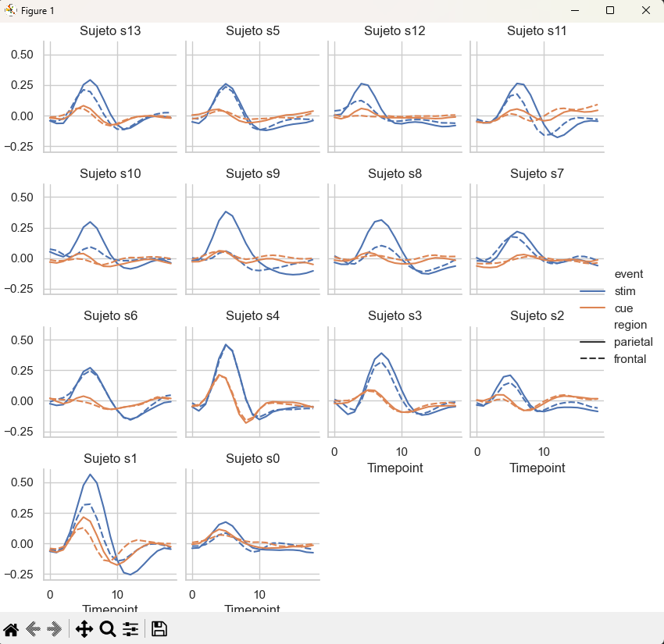
Task: Click the orange cue line in the legend
Action: pyautogui.click(x=594, y=308)
